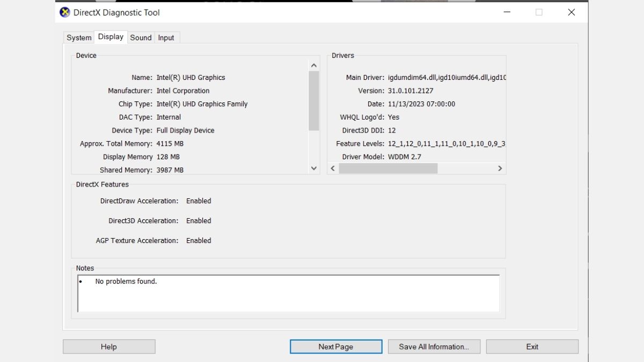The image size is (644, 362).
Task: Click Device panel scroll up arrow
Action: coord(314,65)
